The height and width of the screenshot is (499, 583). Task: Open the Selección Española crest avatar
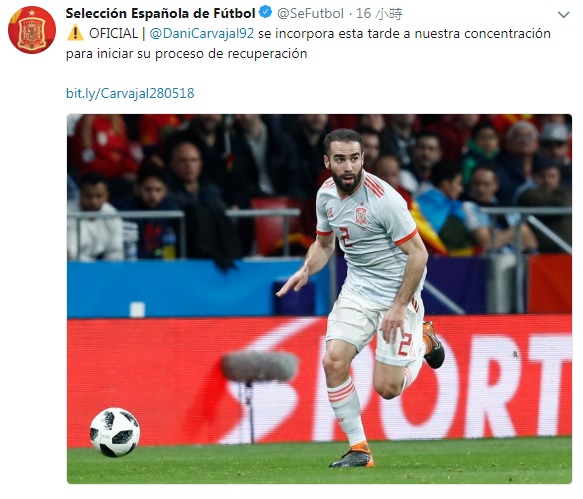32,30
